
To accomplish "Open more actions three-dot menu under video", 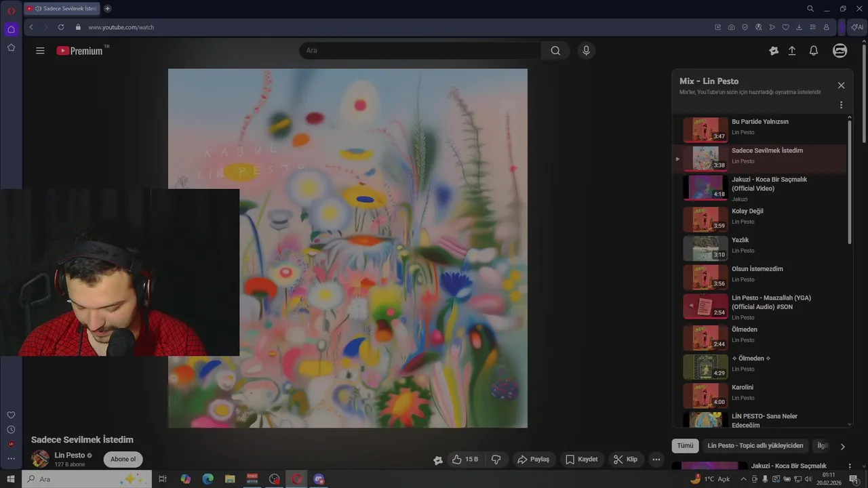I will [x=656, y=460].
